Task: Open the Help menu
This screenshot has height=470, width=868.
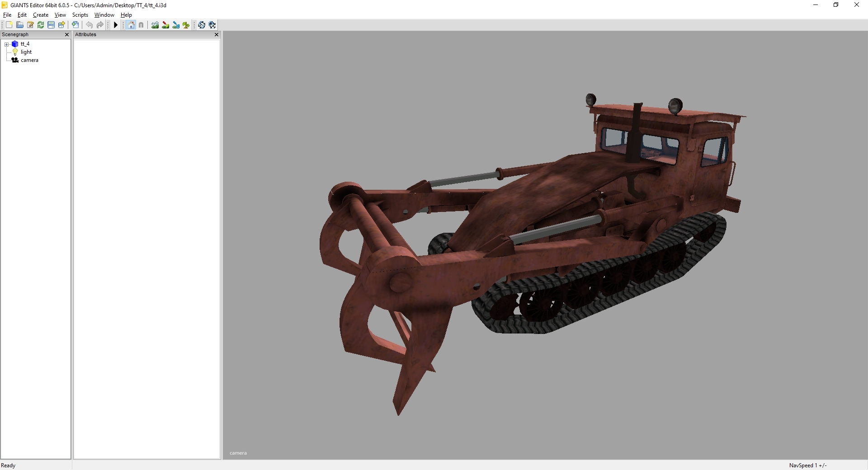Action: pos(126,15)
